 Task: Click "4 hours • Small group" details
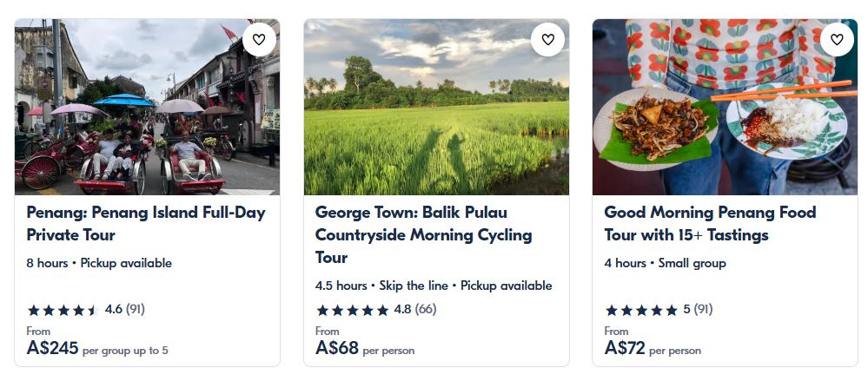pos(665,263)
